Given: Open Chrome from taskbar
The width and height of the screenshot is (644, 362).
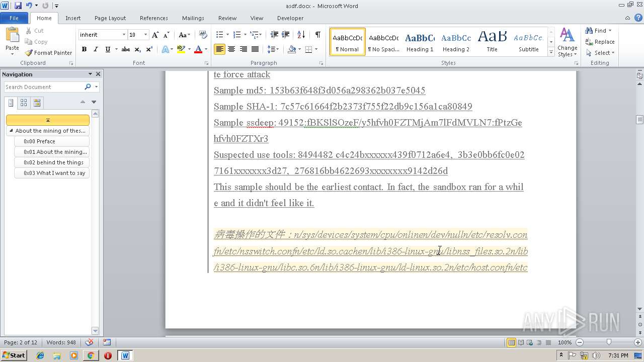Looking at the screenshot, I should click(91, 355).
